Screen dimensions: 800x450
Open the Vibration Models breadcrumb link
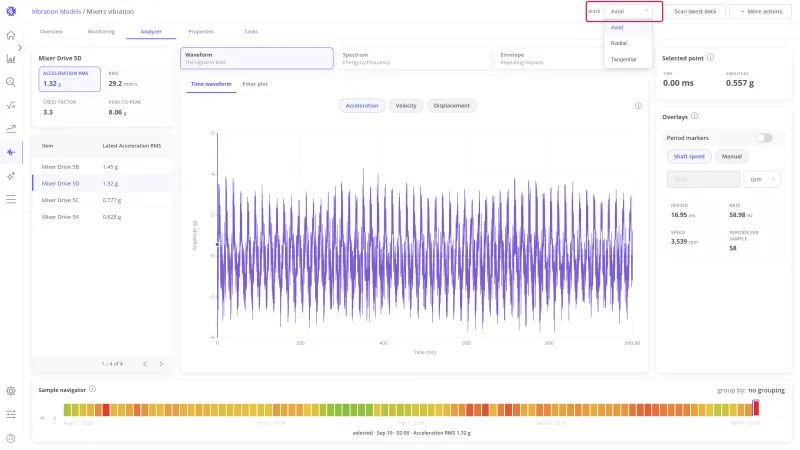tap(56, 11)
